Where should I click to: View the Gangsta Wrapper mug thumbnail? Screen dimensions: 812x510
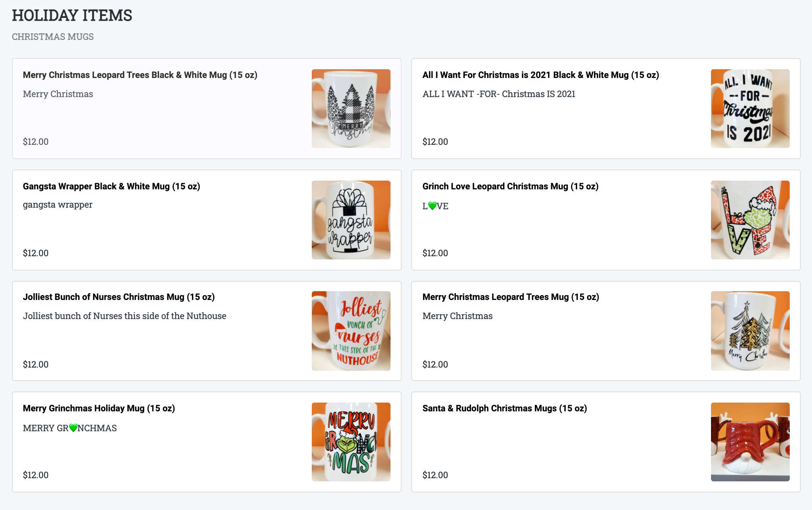pos(351,220)
